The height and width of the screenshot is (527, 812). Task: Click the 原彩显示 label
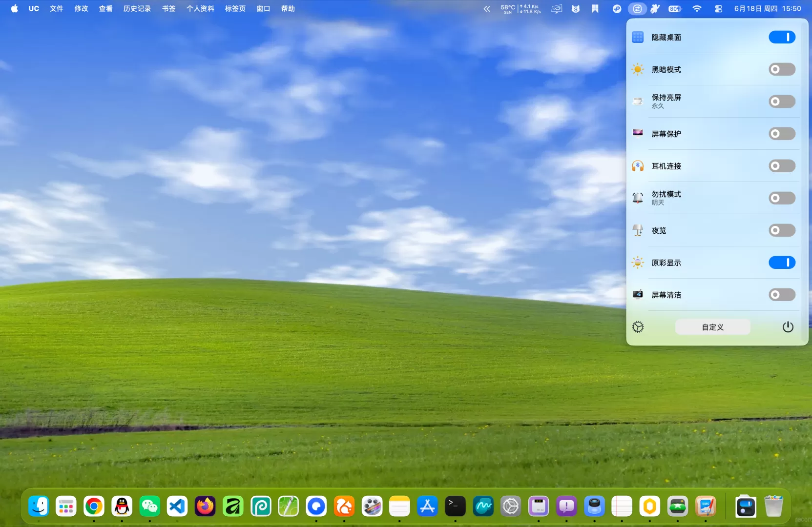click(666, 263)
